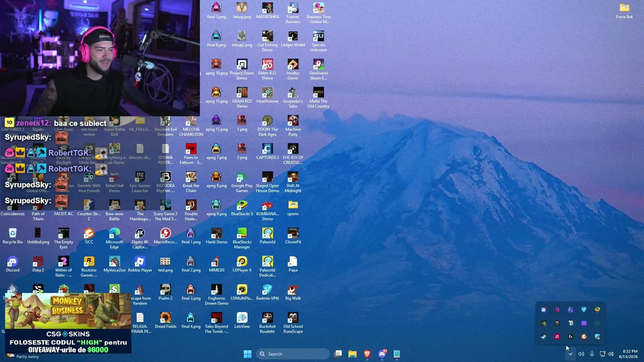The image size is (644, 362).
Task: Select the final 1.png file
Action: 191,236
